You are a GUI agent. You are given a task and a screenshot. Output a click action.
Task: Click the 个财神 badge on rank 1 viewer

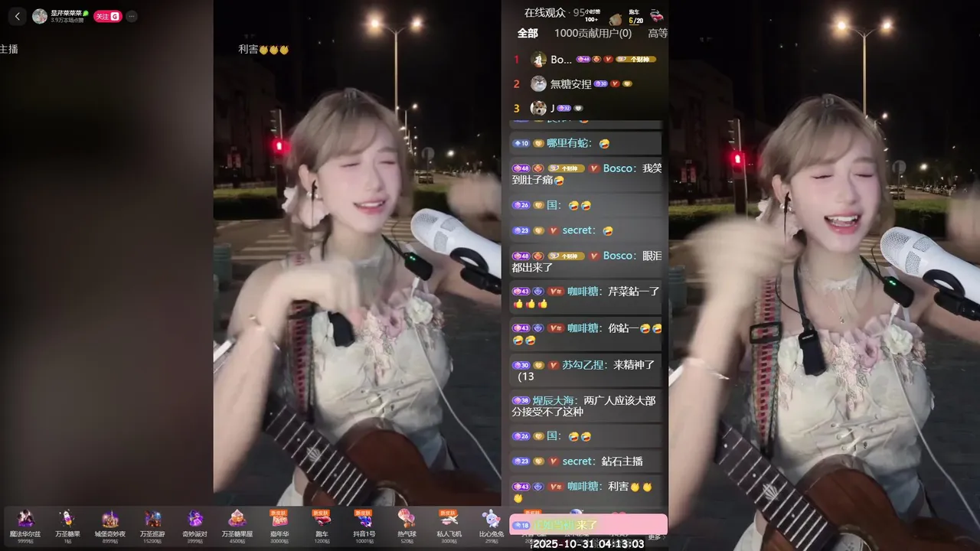635,59
